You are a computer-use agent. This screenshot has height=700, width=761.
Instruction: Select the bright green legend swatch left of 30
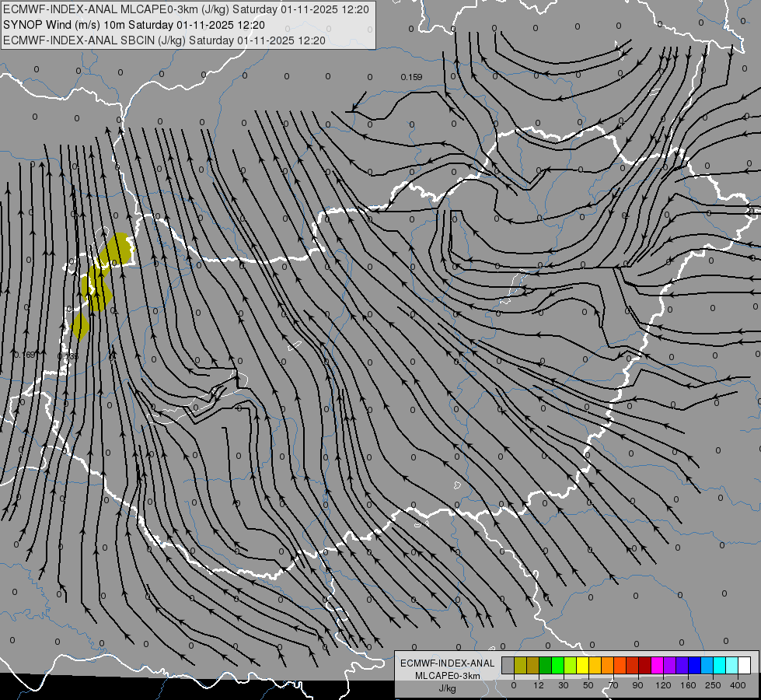[x=558, y=666]
